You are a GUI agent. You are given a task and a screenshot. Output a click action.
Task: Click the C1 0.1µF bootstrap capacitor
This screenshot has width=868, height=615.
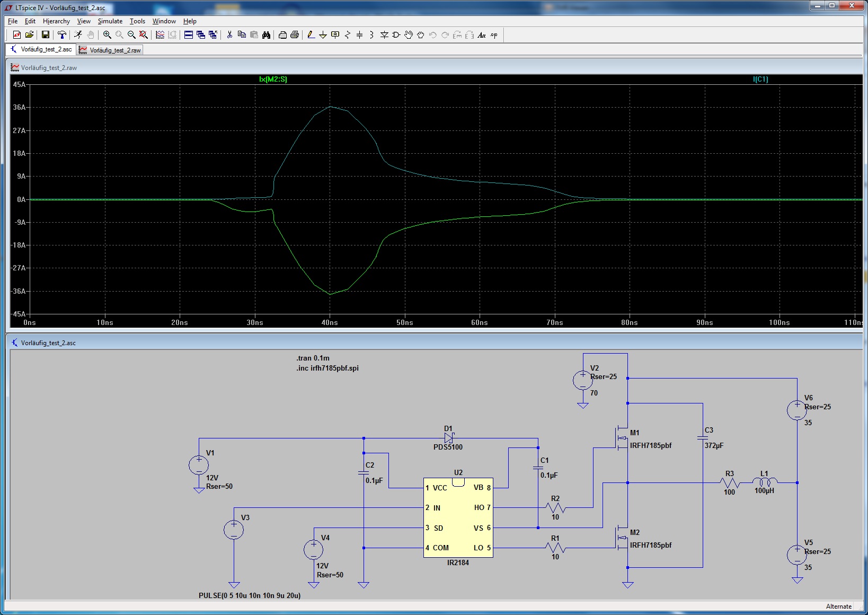[x=538, y=468]
